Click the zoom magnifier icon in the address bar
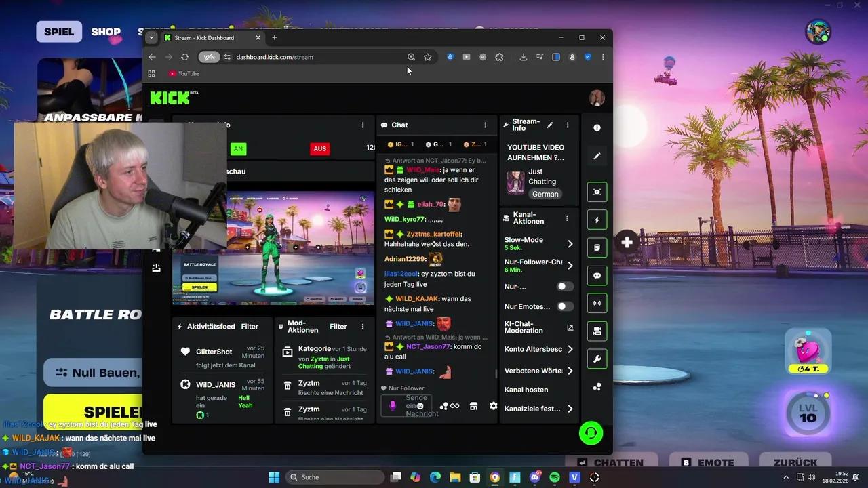The height and width of the screenshot is (488, 868). pyautogui.click(x=411, y=57)
